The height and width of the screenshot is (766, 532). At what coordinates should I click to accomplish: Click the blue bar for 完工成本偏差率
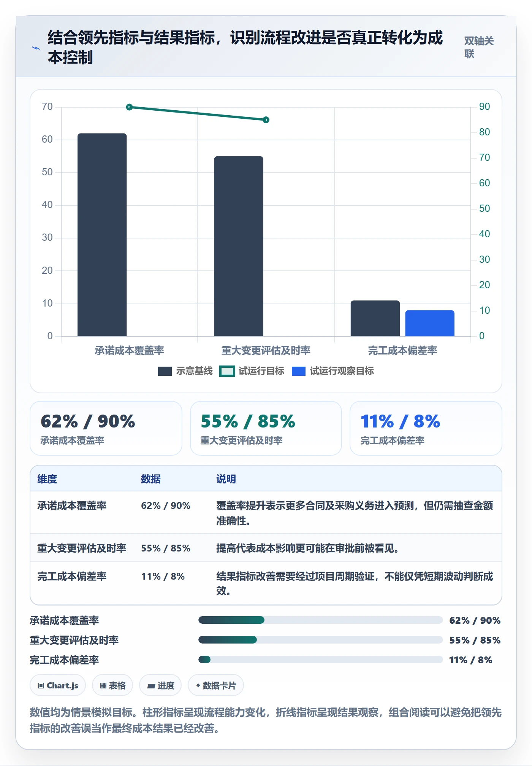coord(430,323)
